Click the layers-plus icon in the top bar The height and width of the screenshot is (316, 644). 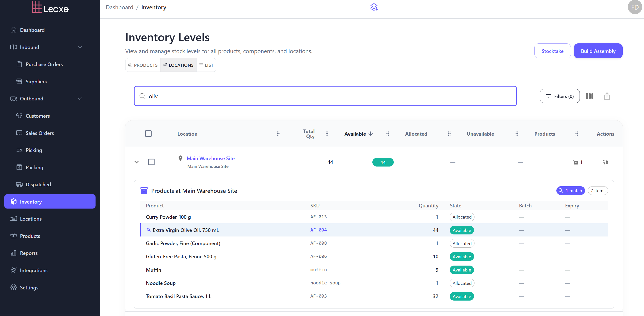374,7
